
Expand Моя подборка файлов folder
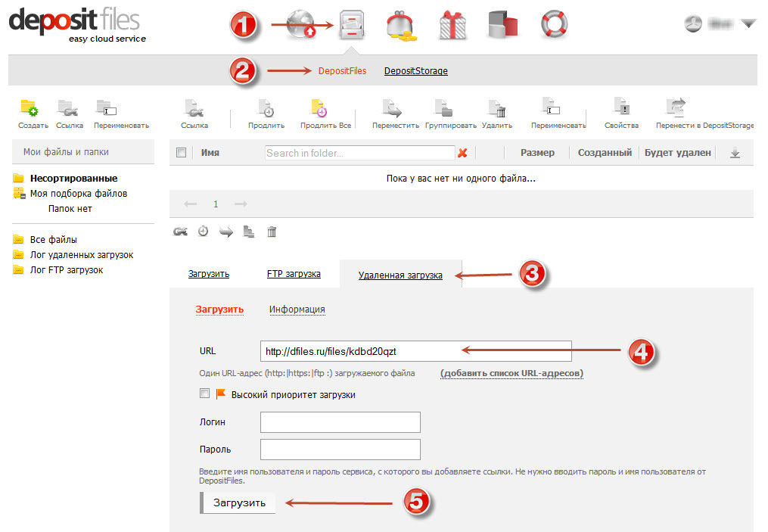click(20, 194)
